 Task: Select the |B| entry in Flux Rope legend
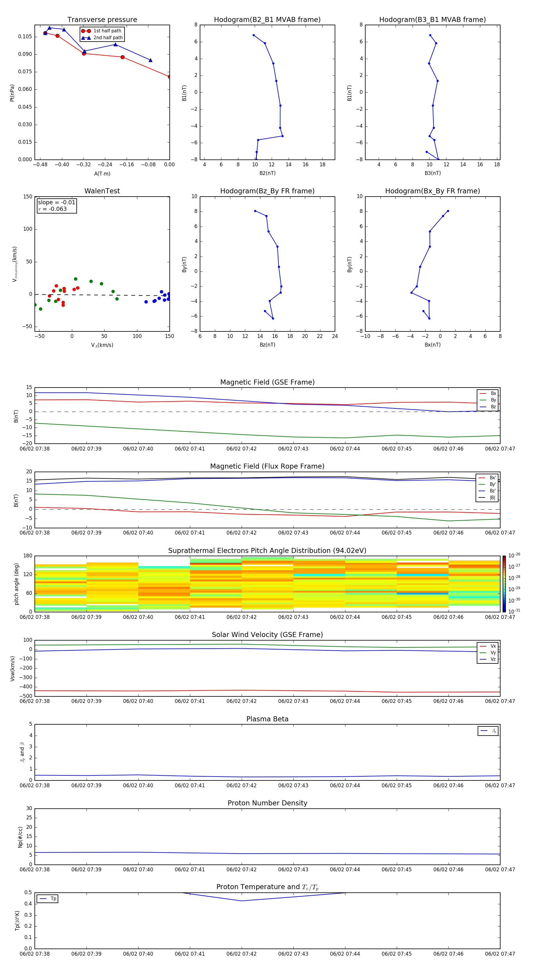(x=487, y=498)
